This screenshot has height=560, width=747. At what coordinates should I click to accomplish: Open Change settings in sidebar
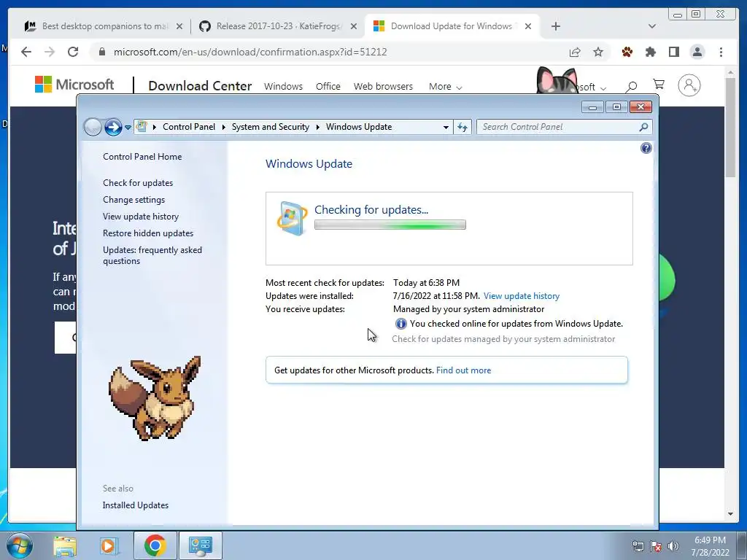134,200
